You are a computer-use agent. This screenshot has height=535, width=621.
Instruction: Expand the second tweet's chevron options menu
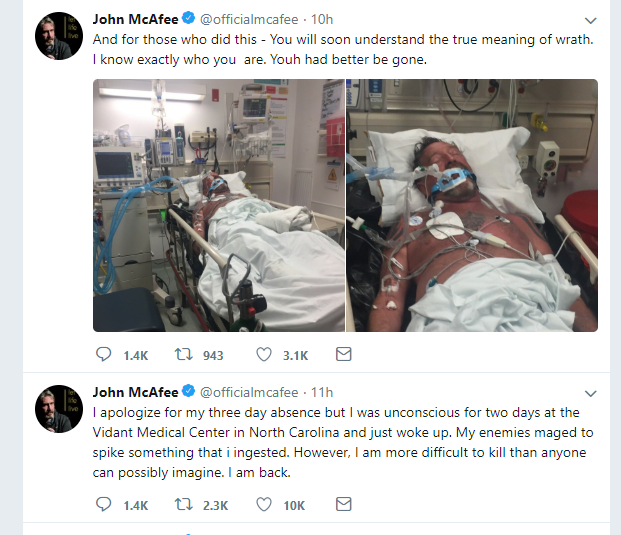(x=590, y=393)
